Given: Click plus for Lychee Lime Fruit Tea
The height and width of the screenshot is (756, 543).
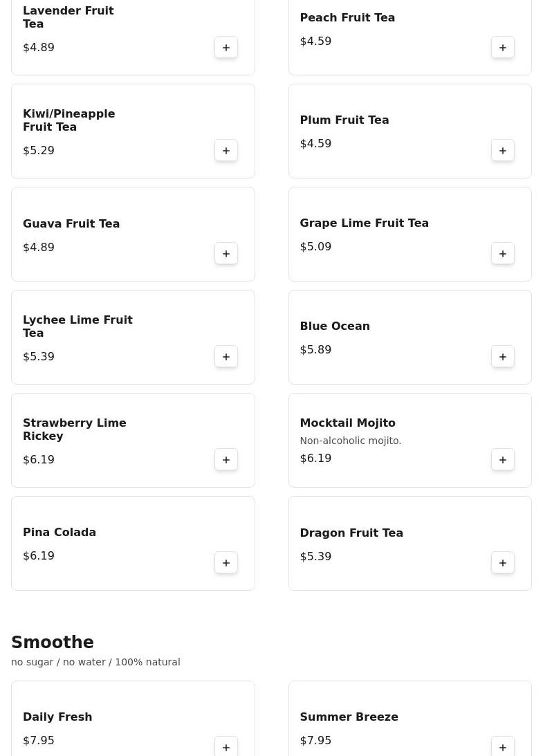Looking at the screenshot, I should click(x=226, y=357).
